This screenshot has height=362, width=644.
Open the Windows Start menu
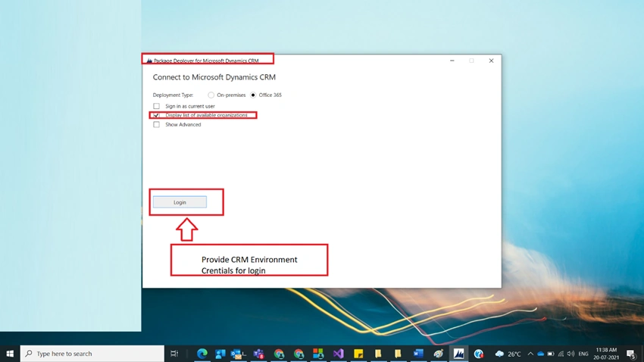10,354
